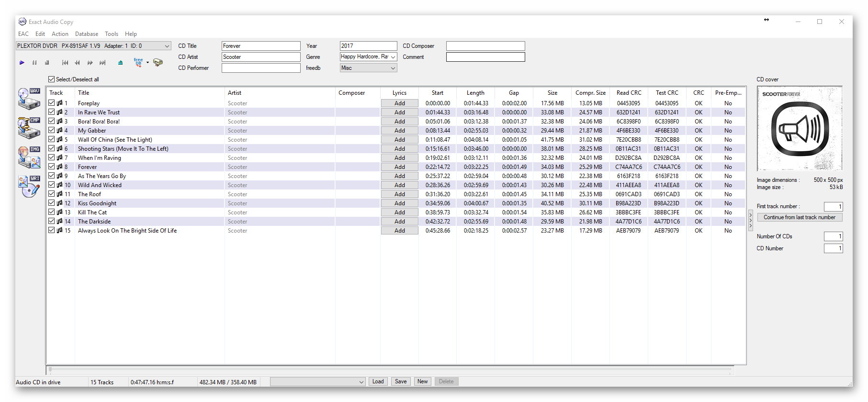868x402 pixels.
Task: Open the freedb category dropdown showing Misc
Action: click(x=393, y=68)
